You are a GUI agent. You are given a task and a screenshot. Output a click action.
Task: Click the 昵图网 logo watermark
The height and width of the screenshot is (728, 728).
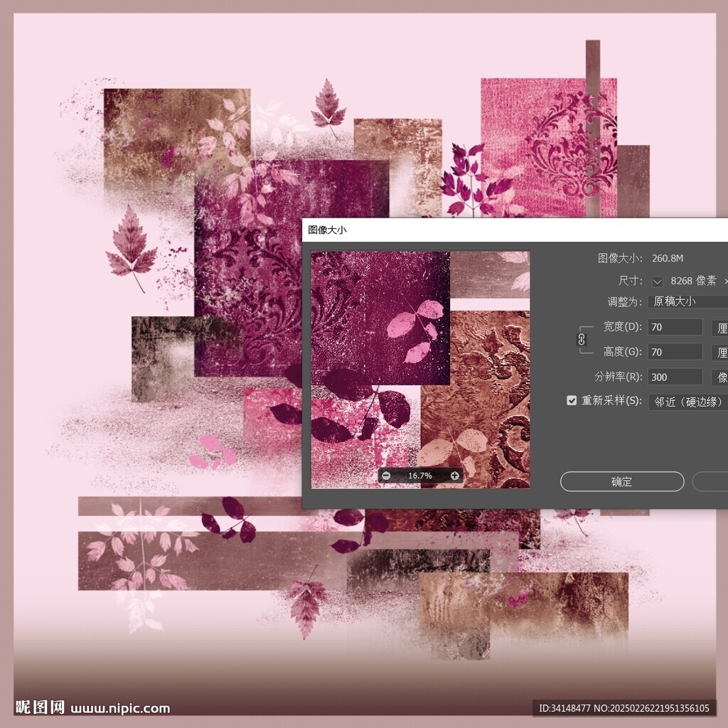click(x=41, y=707)
